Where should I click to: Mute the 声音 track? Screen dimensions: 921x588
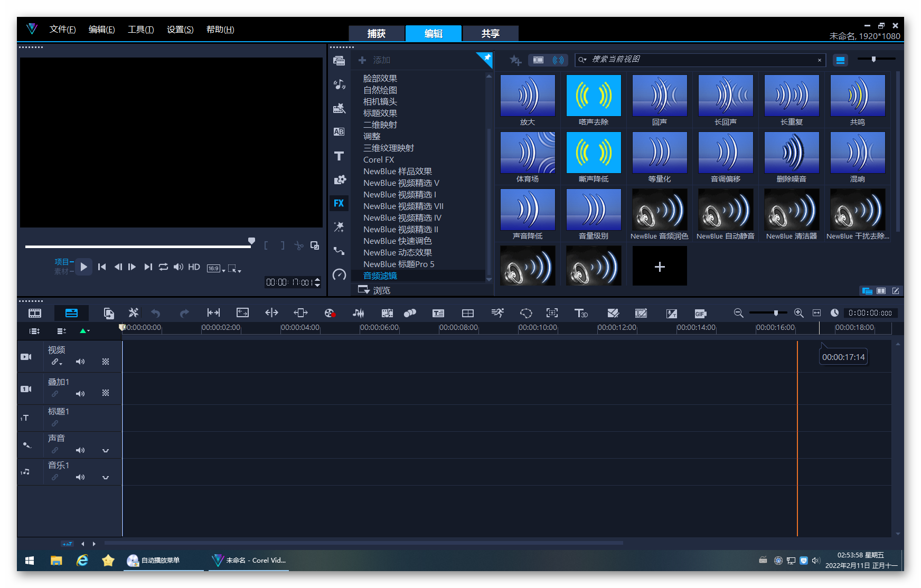(x=80, y=450)
